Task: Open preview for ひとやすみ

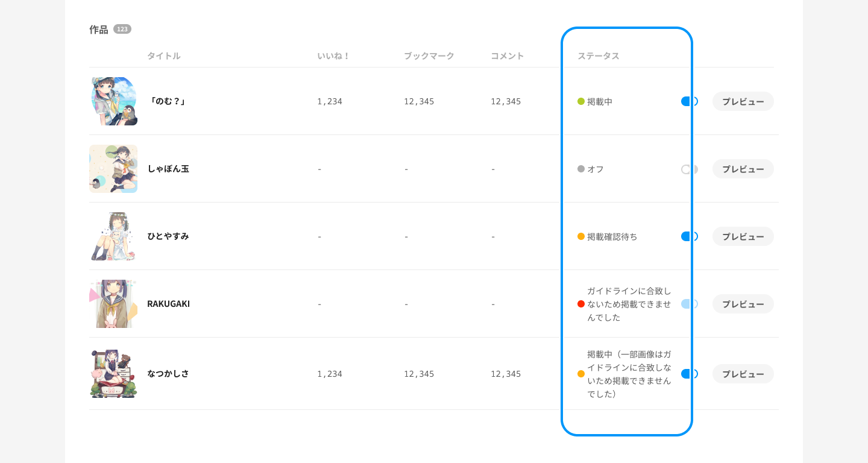Action: pos(743,236)
